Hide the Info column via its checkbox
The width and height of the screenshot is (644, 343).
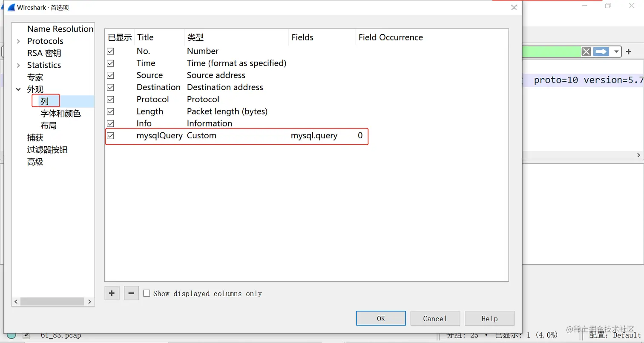point(110,123)
